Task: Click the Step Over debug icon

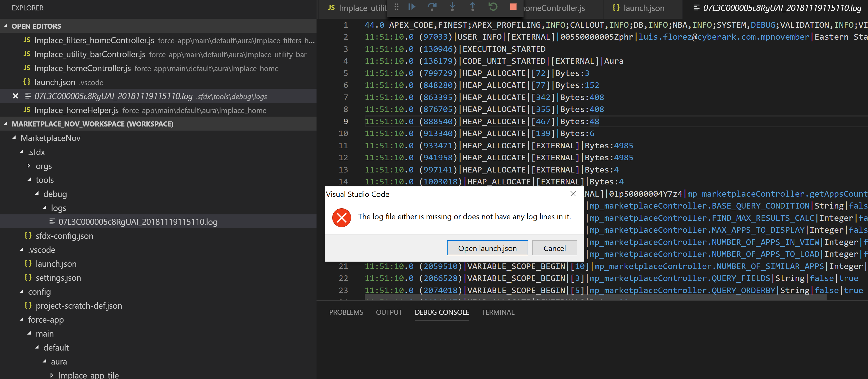Action: coord(432,6)
